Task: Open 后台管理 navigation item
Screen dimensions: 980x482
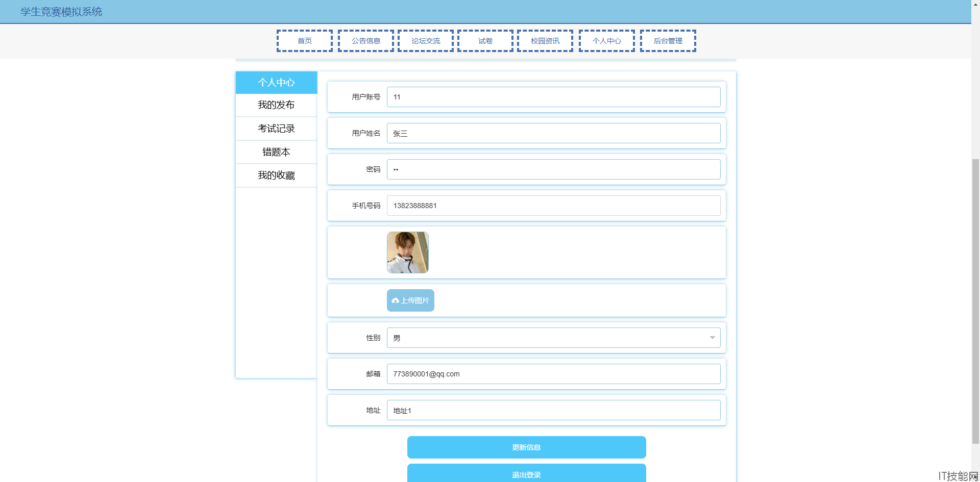Action: click(x=668, y=41)
